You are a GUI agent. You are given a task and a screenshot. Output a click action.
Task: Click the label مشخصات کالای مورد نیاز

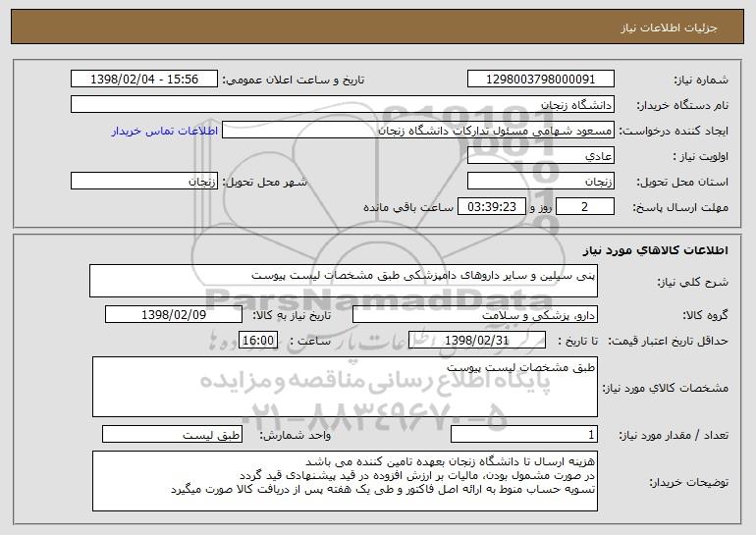coord(666,388)
